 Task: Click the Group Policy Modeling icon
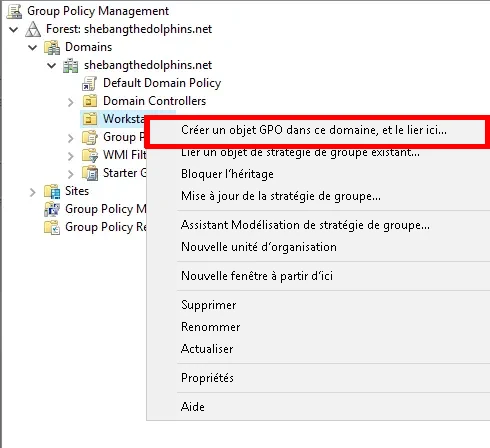click(52, 209)
